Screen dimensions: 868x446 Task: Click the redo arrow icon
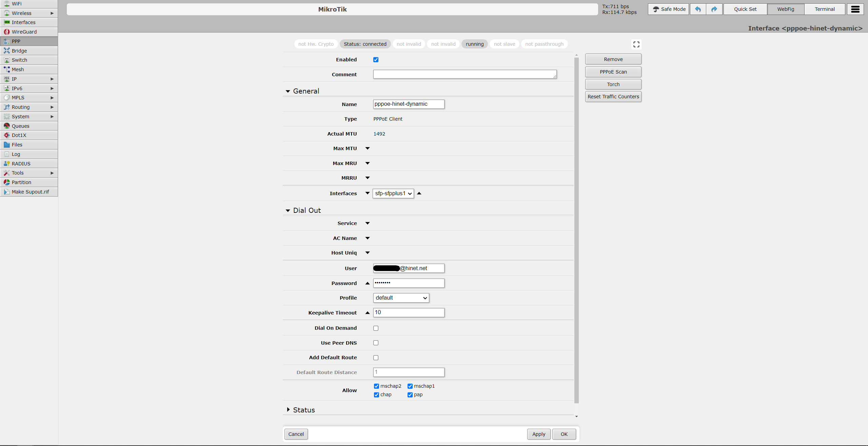click(x=714, y=9)
